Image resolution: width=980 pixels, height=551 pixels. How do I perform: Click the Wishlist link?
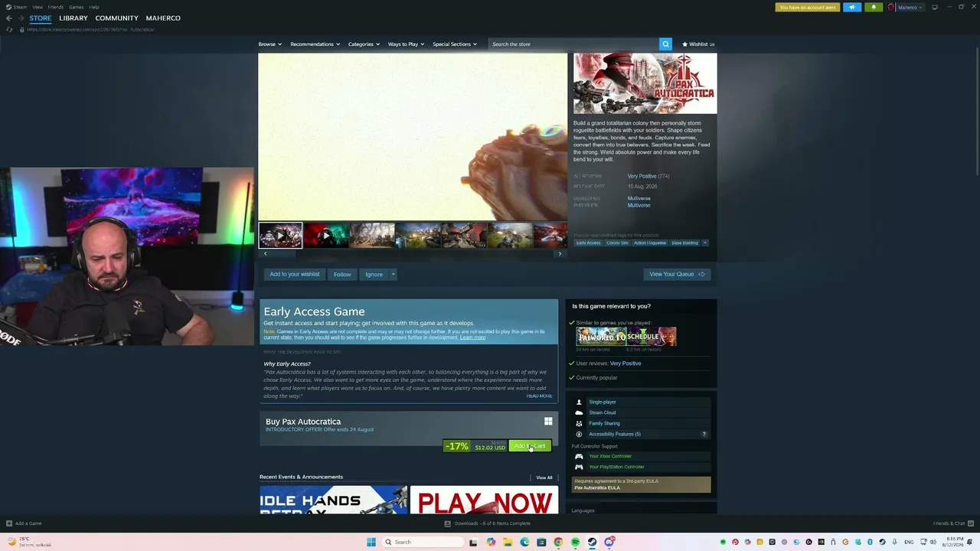pos(698,44)
